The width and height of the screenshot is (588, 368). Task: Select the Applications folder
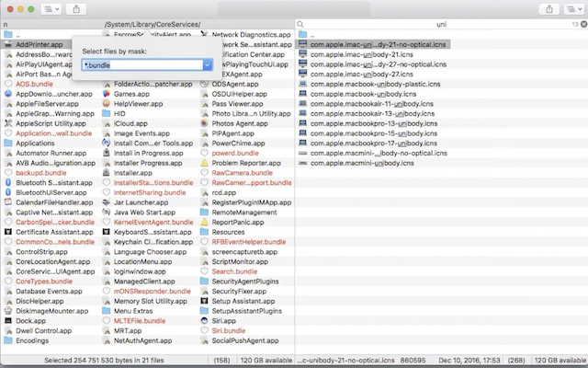tap(35, 143)
